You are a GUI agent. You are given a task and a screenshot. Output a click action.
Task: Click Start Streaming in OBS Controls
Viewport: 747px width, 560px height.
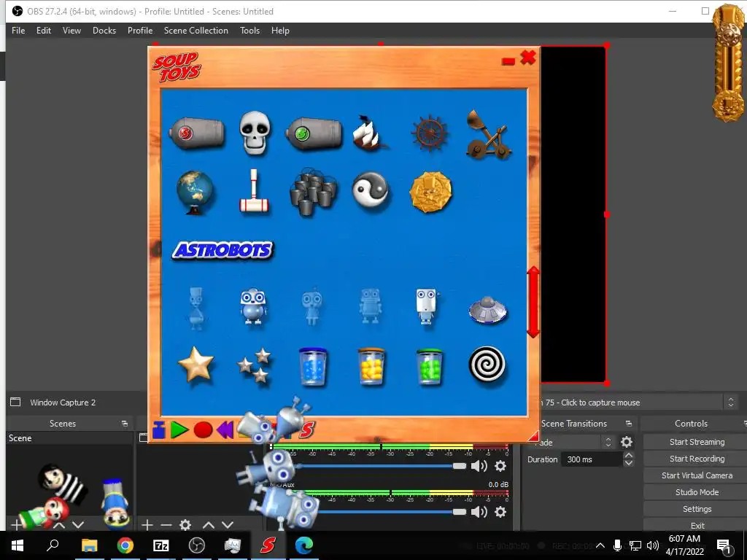tap(697, 442)
